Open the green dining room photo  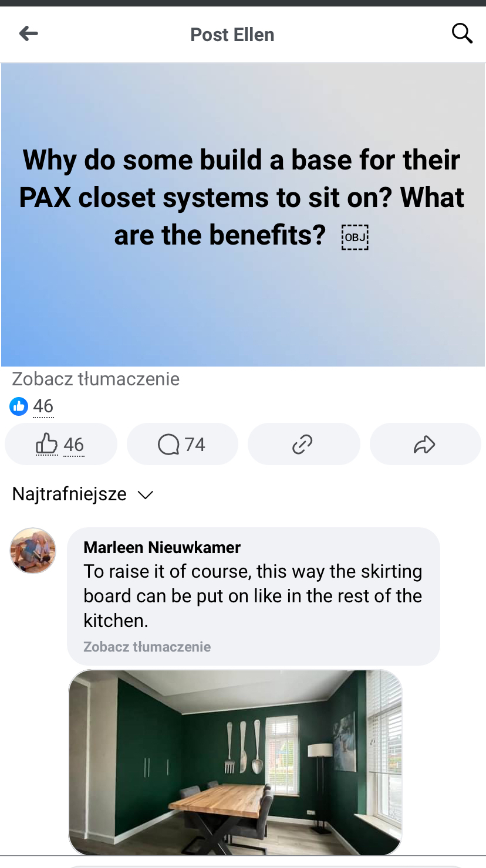[235, 762]
